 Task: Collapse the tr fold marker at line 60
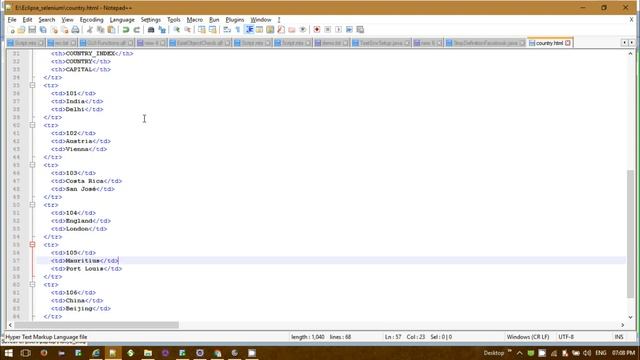pos(32,284)
